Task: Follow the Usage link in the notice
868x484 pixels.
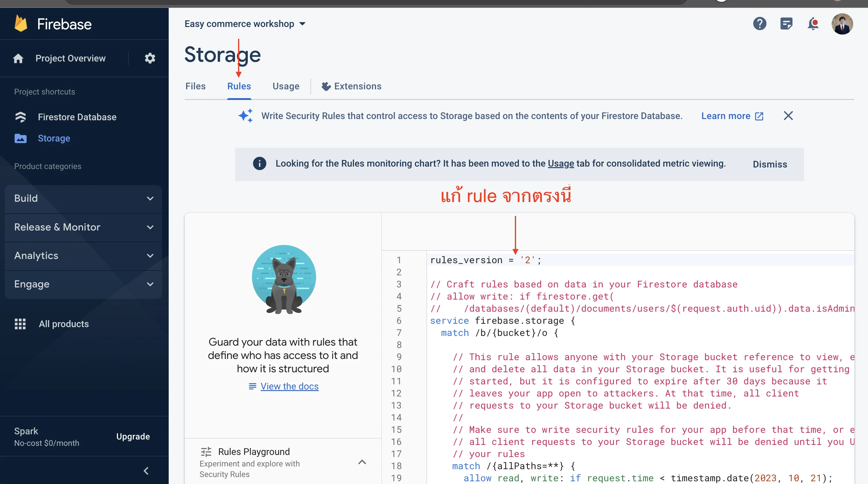Action: tap(561, 164)
